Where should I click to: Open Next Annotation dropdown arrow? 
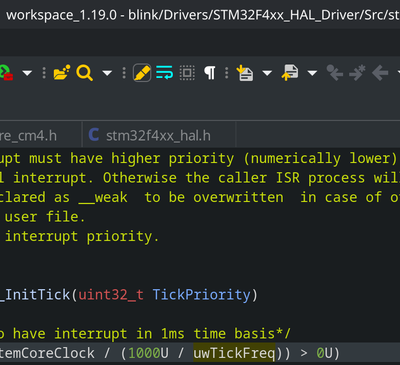(x=267, y=73)
